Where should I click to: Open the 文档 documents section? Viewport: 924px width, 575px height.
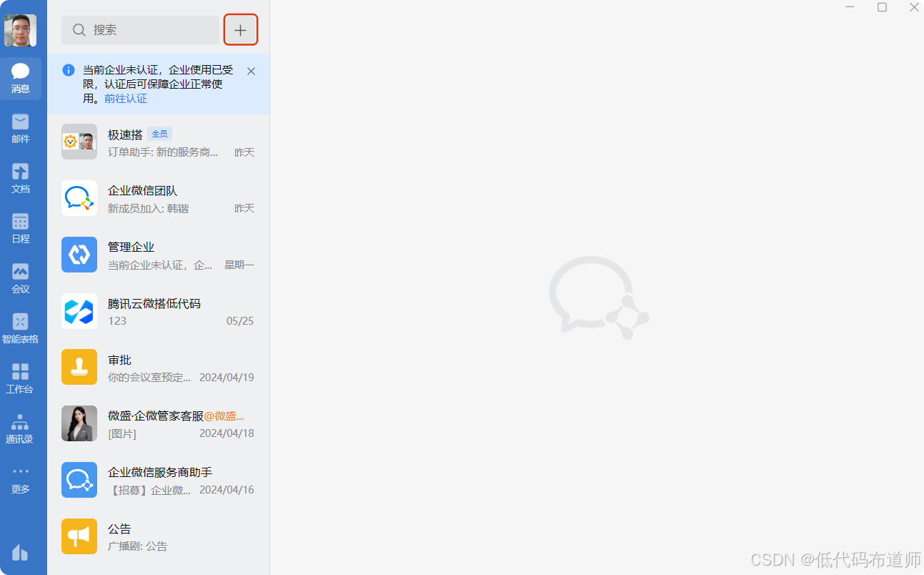(21, 179)
